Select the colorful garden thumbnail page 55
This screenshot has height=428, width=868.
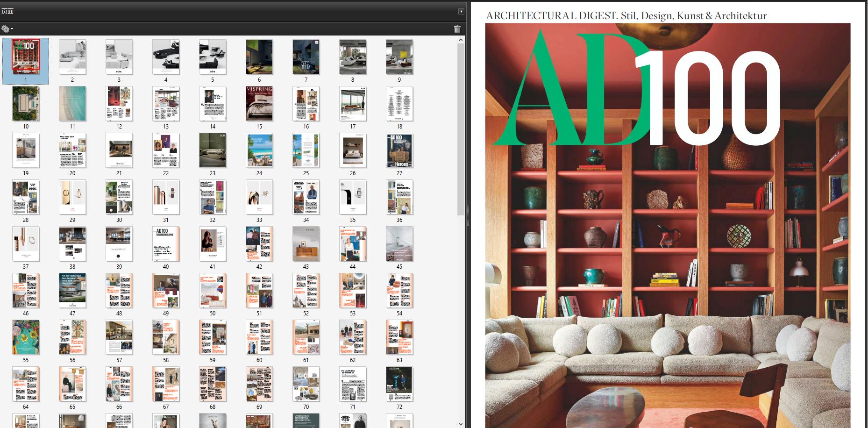[26, 337]
